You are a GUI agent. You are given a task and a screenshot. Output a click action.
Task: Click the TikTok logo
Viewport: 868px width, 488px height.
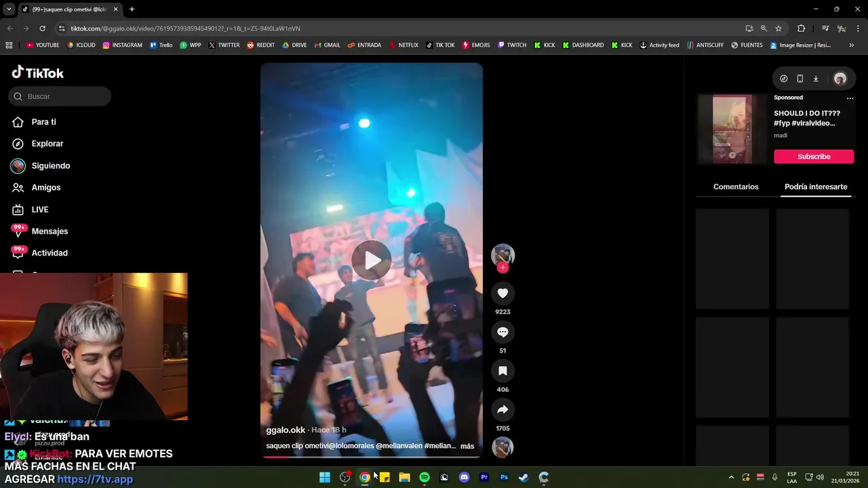38,73
